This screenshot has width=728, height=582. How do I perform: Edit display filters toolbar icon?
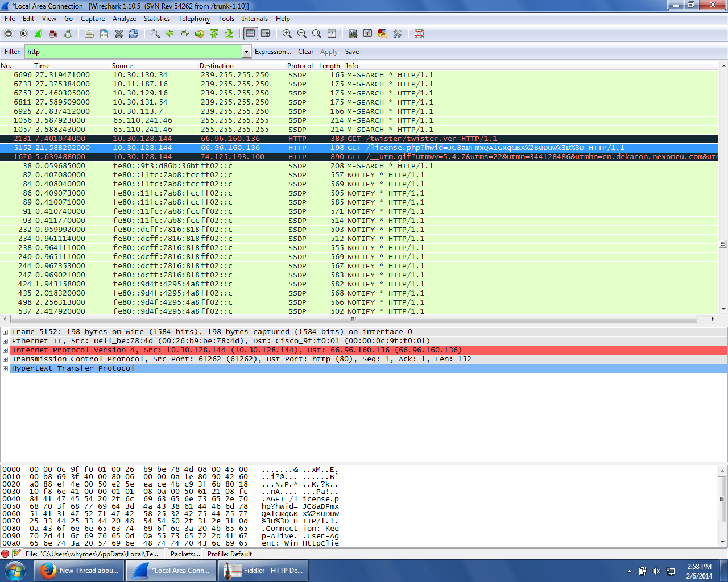[368, 34]
